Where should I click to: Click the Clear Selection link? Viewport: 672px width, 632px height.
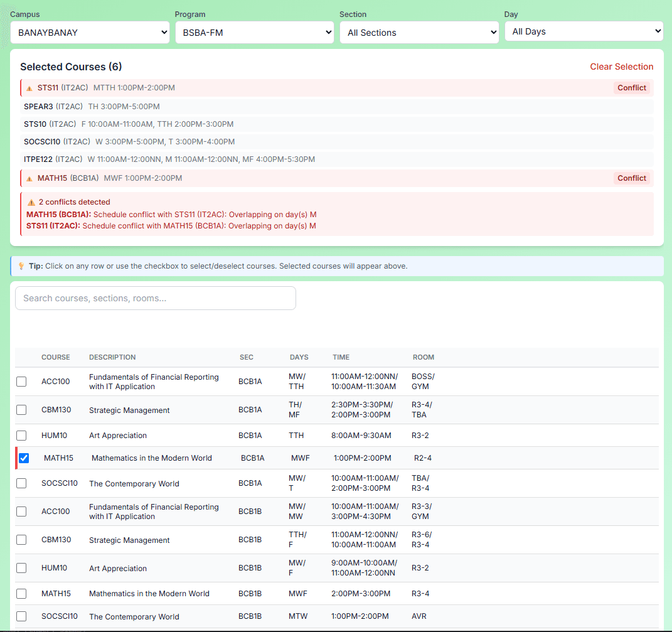(621, 67)
